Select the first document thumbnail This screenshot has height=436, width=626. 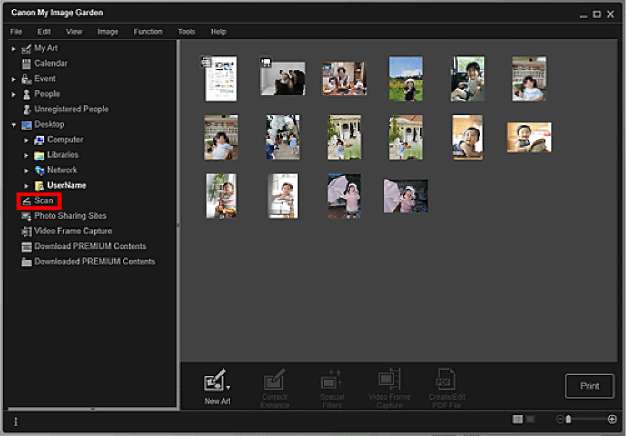click(220, 78)
